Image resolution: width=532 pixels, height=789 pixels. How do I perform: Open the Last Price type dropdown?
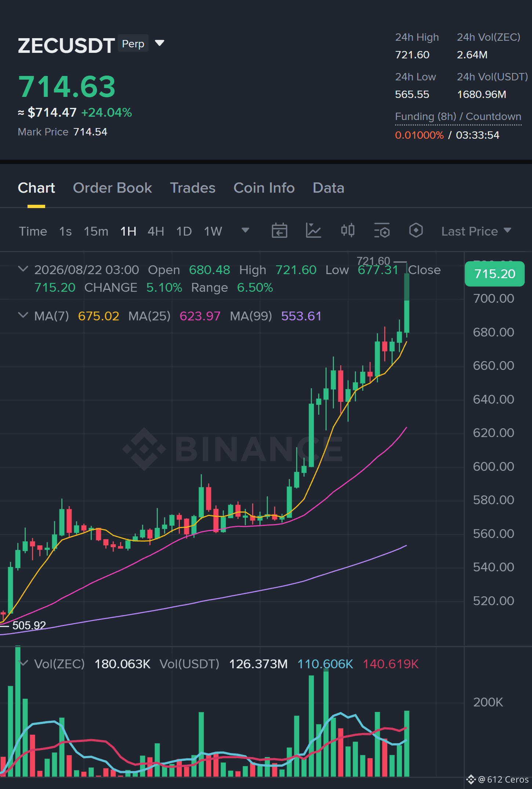[476, 231]
